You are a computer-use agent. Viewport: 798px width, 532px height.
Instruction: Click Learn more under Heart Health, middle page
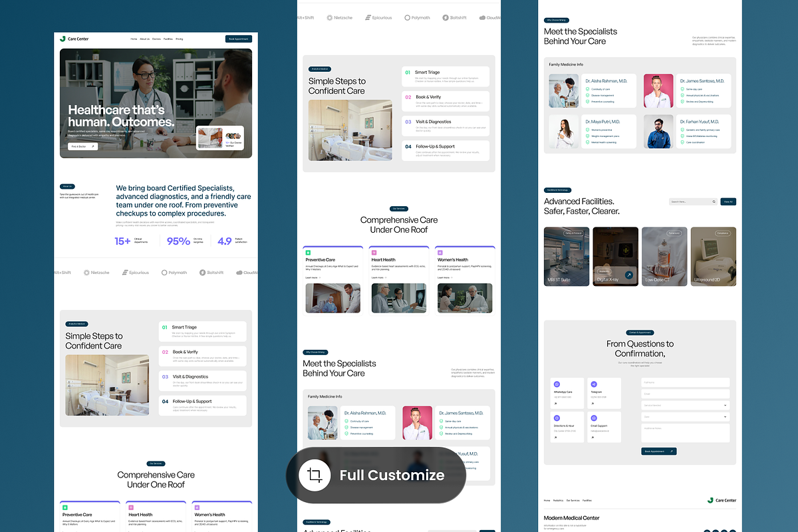point(379,277)
